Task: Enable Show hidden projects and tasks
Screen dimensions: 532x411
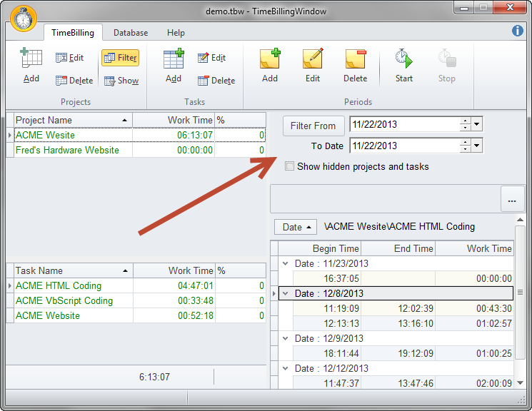Action: pyautogui.click(x=290, y=166)
